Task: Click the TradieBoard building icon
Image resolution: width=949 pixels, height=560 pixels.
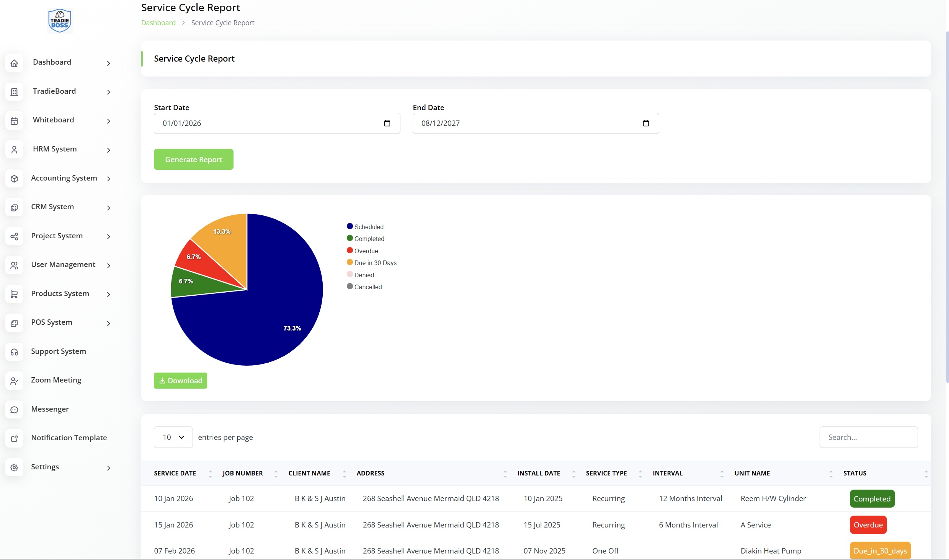Action: 14,92
